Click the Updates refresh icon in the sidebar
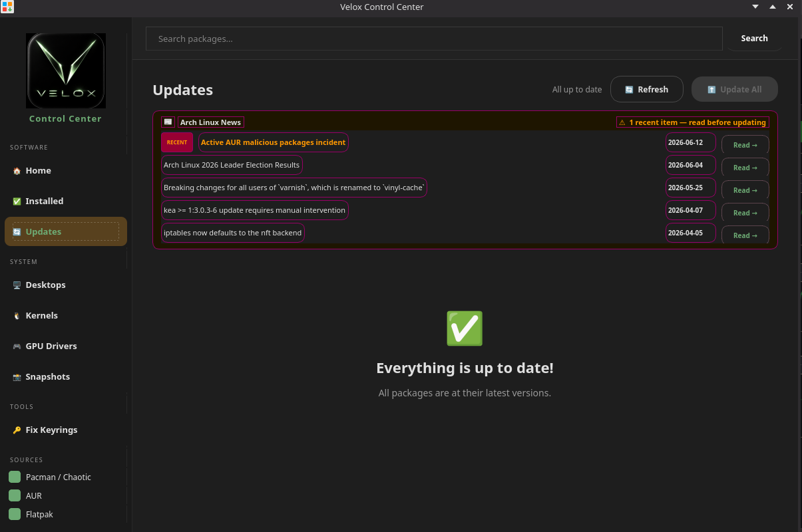The image size is (802, 532). [17, 232]
